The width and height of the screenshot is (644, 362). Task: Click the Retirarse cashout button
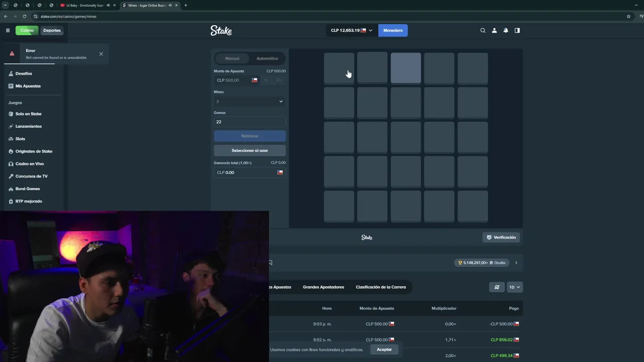point(250,136)
